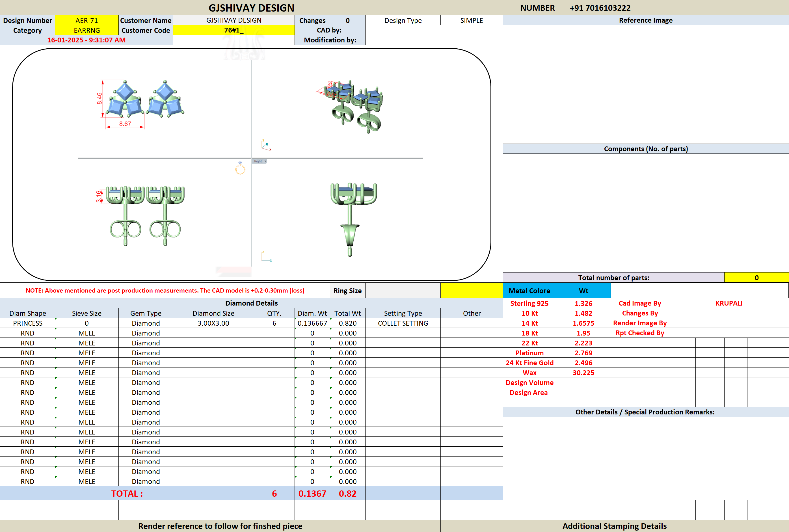Click the total quantity value 6

[274, 494]
